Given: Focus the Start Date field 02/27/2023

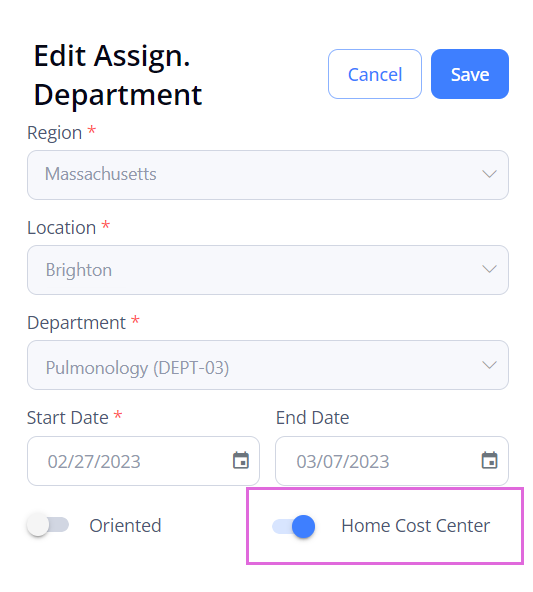Looking at the screenshot, I should tap(143, 461).
